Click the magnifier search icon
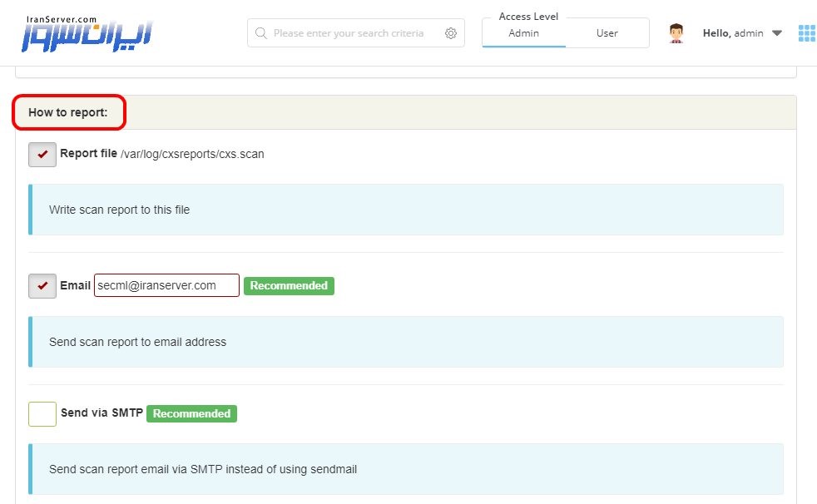 261,33
